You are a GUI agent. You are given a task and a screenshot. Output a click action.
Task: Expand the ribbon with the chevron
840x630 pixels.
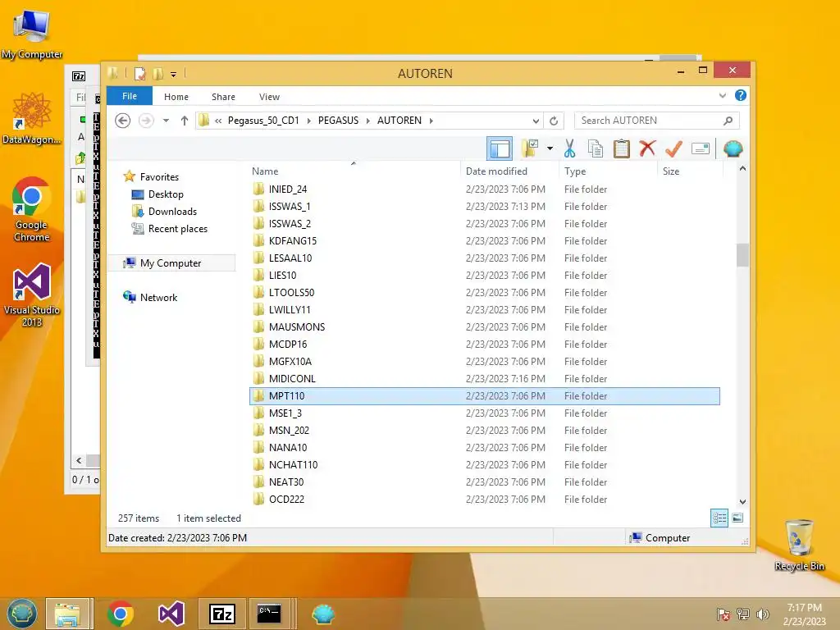(x=722, y=96)
